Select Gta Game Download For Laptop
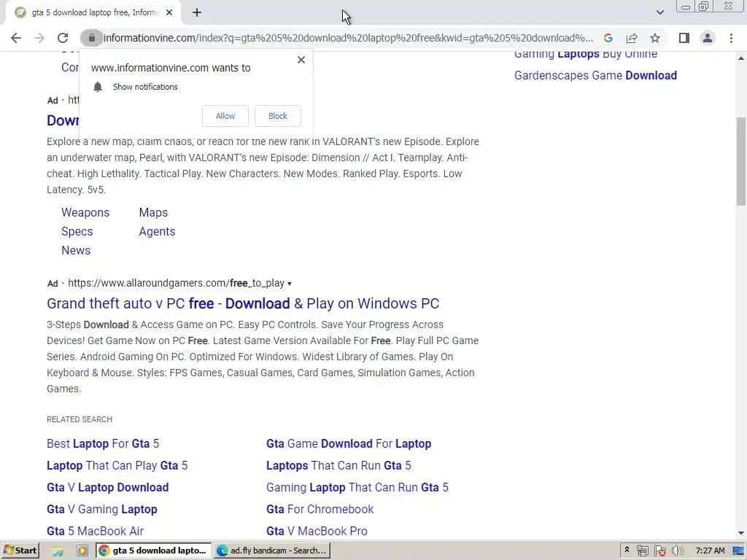The width and height of the screenshot is (747, 560). [x=349, y=444]
